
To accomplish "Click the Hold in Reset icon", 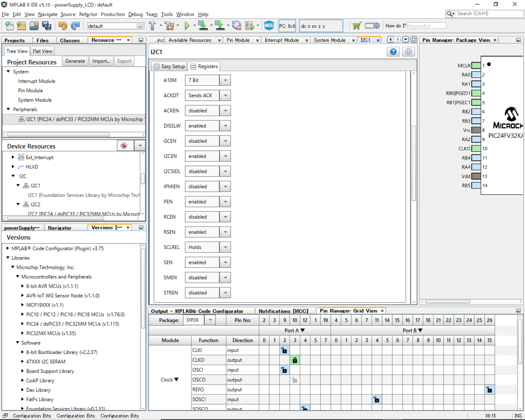I will point(236,26).
